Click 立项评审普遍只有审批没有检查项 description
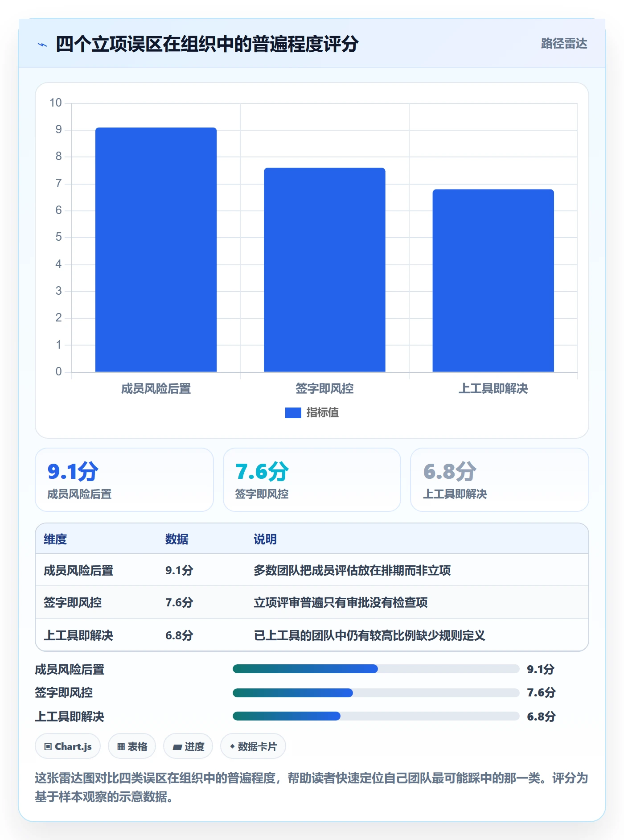 coord(341,602)
